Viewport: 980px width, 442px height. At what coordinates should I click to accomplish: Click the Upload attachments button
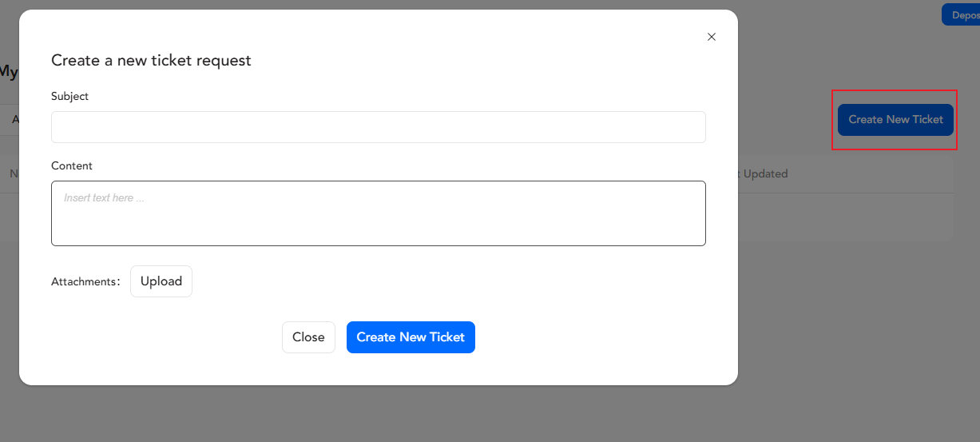point(161,281)
